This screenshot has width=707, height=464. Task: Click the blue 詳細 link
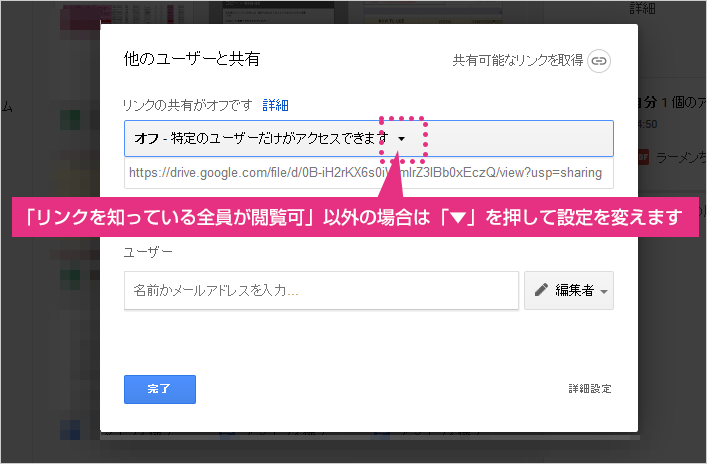tap(275, 106)
